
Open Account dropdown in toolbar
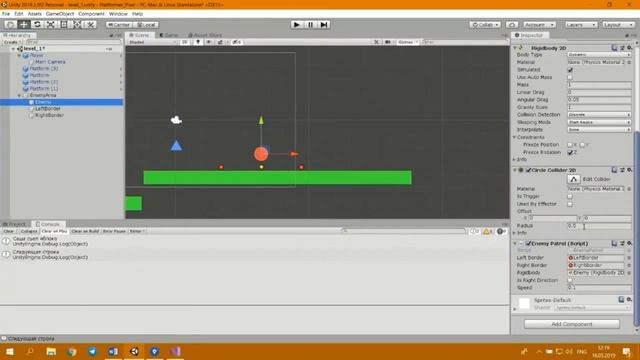point(539,25)
